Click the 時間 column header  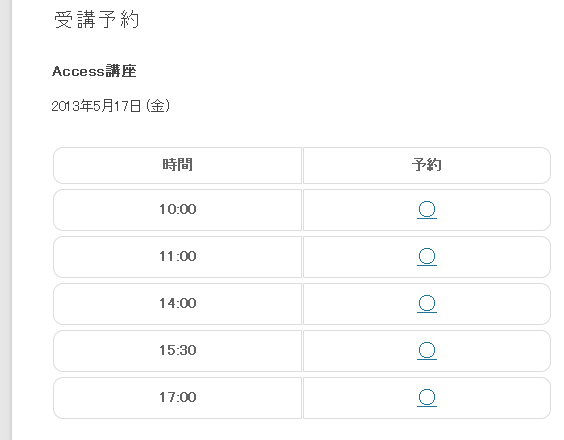(x=177, y=165)
